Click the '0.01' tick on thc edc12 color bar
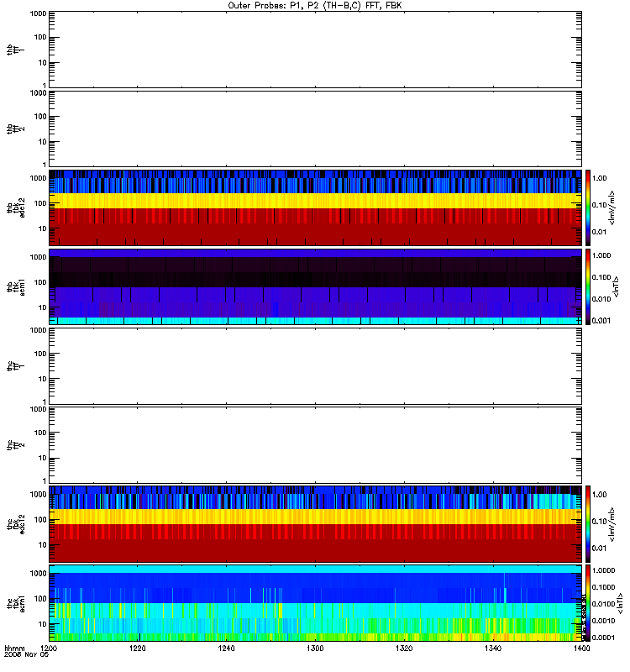Viewport: 630px width, 672px height. tap(600, 549)
